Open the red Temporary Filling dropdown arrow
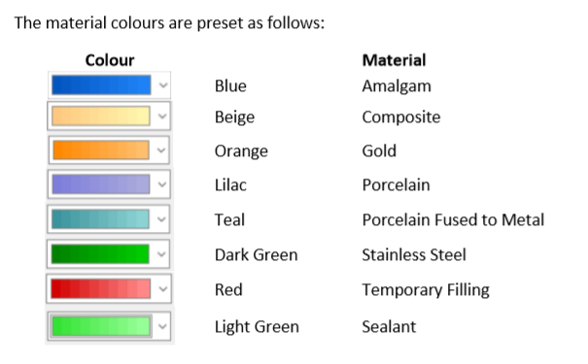This screenshot has height=364, width=588. click(162, 288)
